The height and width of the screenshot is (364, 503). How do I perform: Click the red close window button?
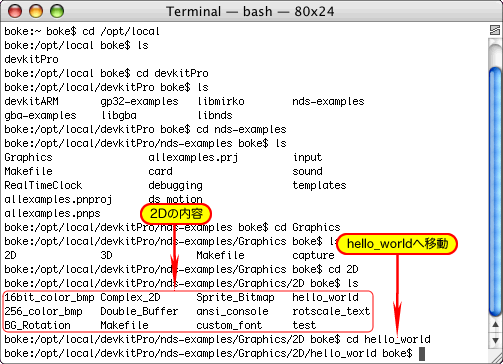[15, 11]
